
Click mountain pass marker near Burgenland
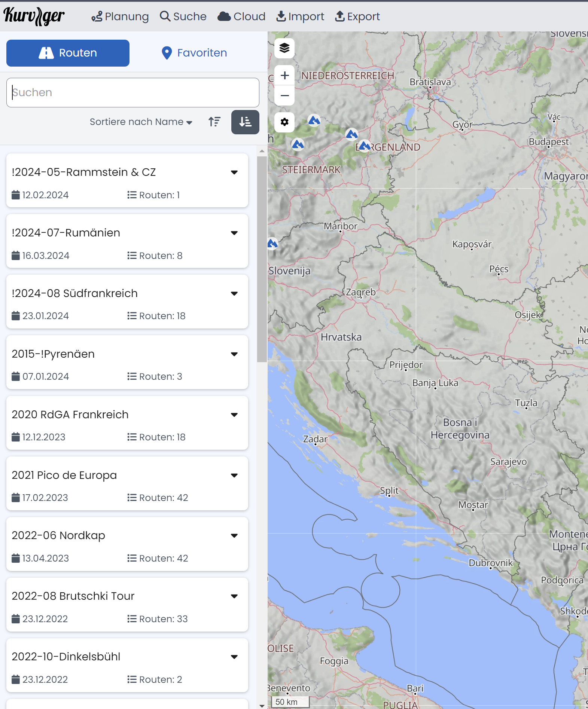pos(364,146)
